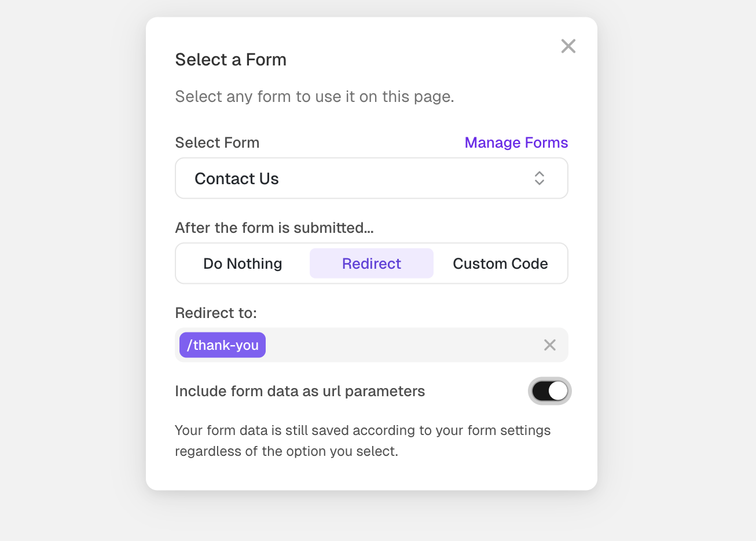Click the Select a Form heading

231,60
